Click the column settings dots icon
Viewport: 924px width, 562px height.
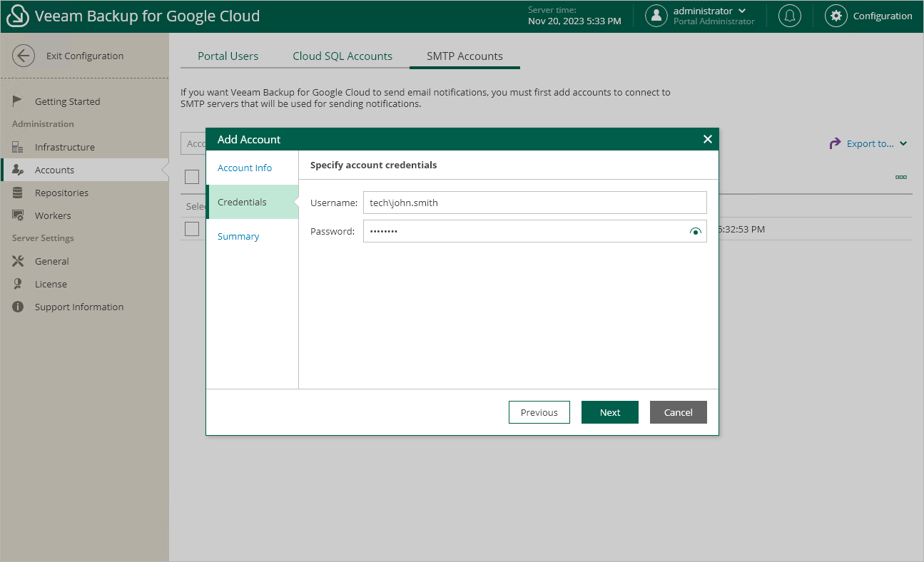900,177
